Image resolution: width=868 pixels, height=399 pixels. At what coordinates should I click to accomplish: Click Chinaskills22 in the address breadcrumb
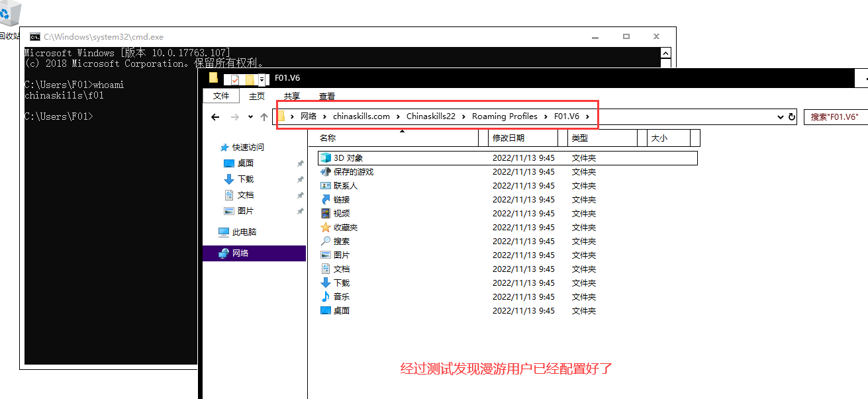coord(431,116)
